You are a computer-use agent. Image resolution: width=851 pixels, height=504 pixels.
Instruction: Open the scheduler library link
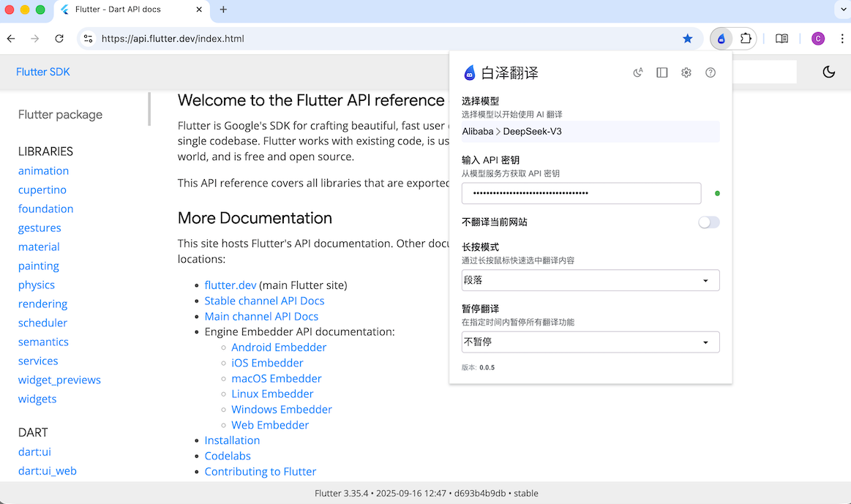point(43,323)
